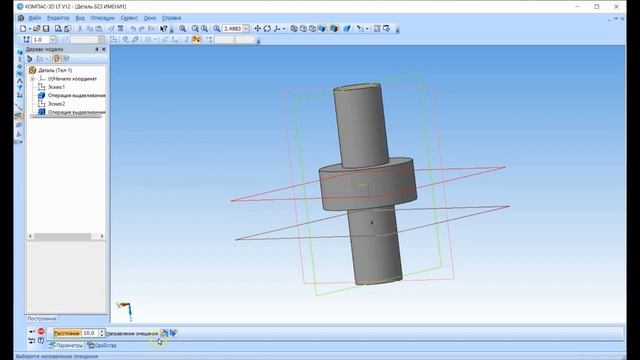
Task: Click the context help arrow icon
Action: [163, 29]
